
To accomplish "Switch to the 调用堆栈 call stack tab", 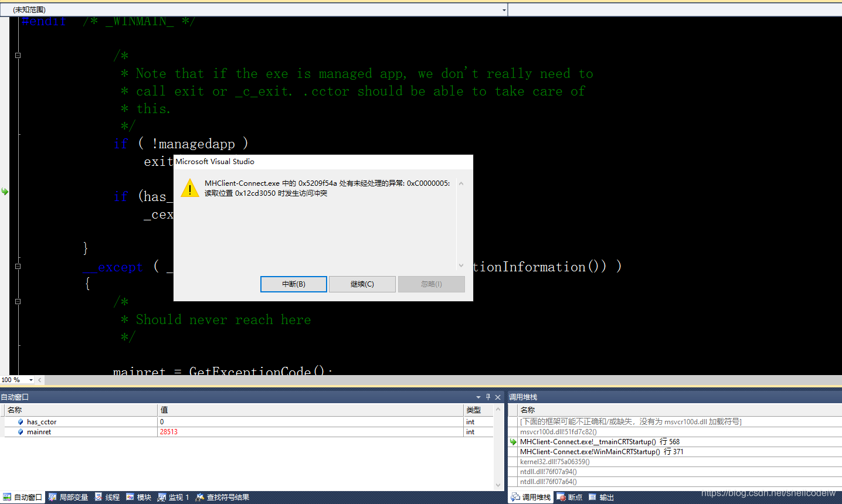I will coord(531,497).
